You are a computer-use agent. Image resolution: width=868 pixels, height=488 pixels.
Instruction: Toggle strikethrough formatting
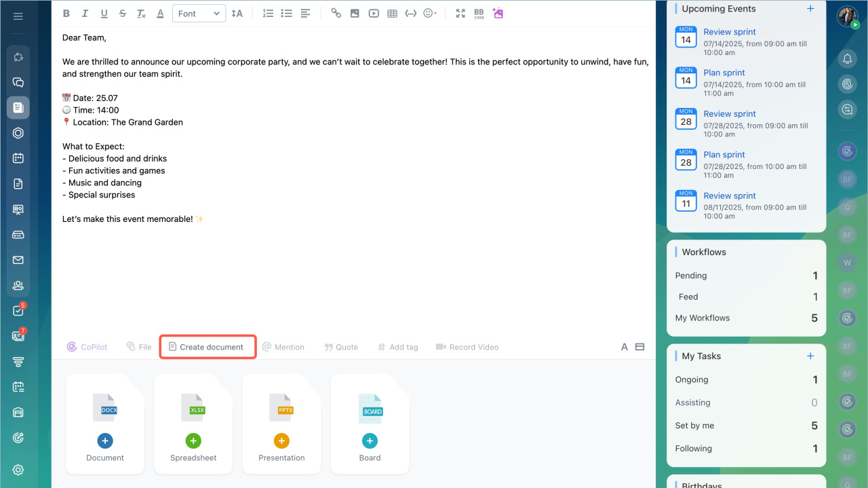point(122,14)
